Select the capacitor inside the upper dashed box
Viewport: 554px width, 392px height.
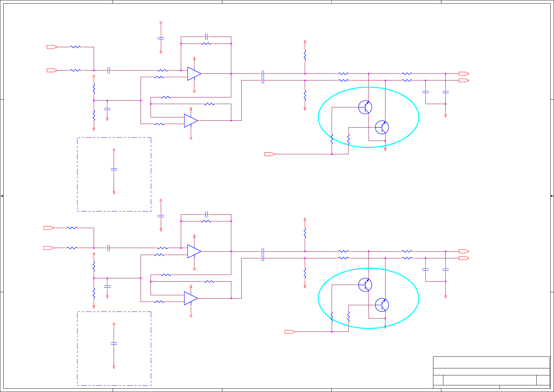114,169
